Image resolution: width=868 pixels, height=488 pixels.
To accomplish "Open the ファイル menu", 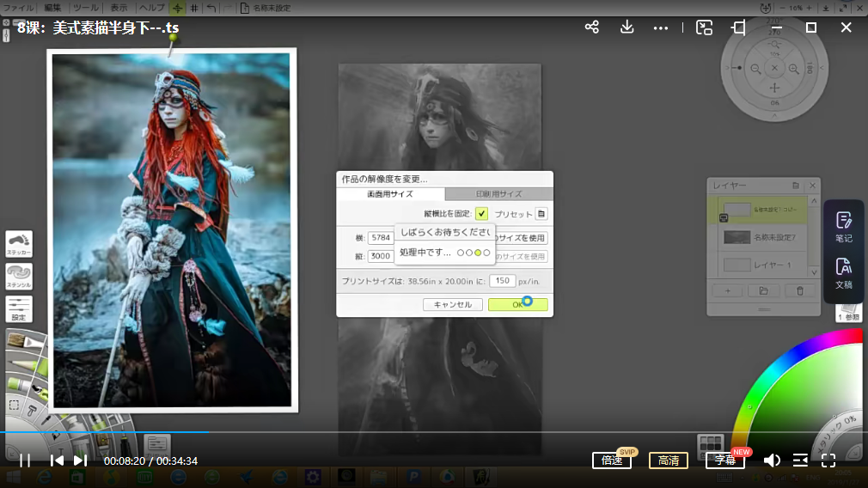I will [x=19, y=8].
